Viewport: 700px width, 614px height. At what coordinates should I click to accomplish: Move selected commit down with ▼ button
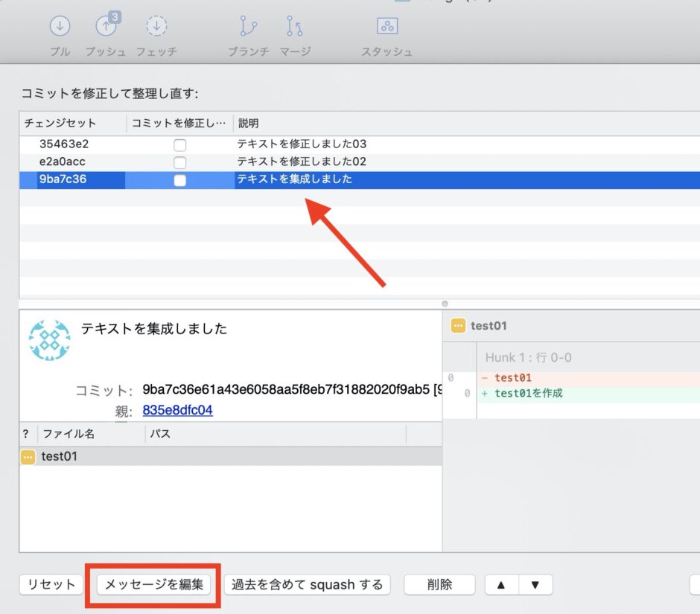(535, 584)
